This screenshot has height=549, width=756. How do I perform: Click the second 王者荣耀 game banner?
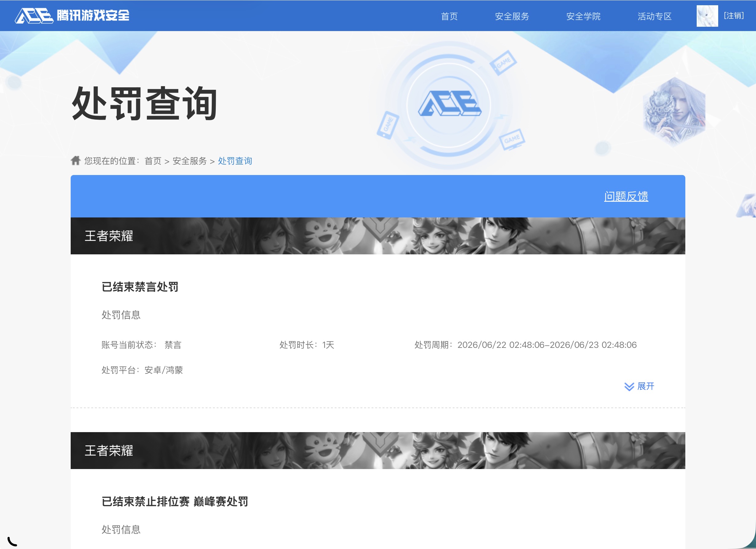point(378,451)
